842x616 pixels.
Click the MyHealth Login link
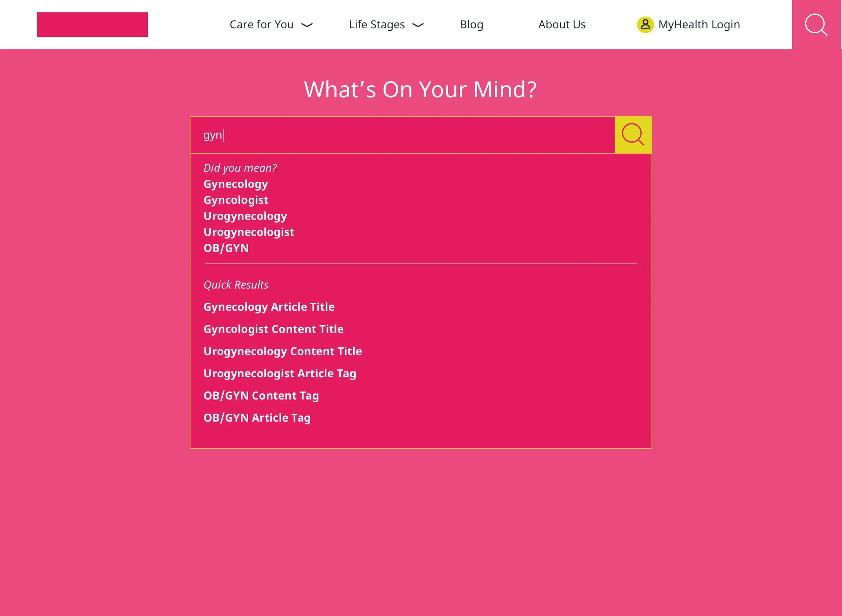point(699,25)
